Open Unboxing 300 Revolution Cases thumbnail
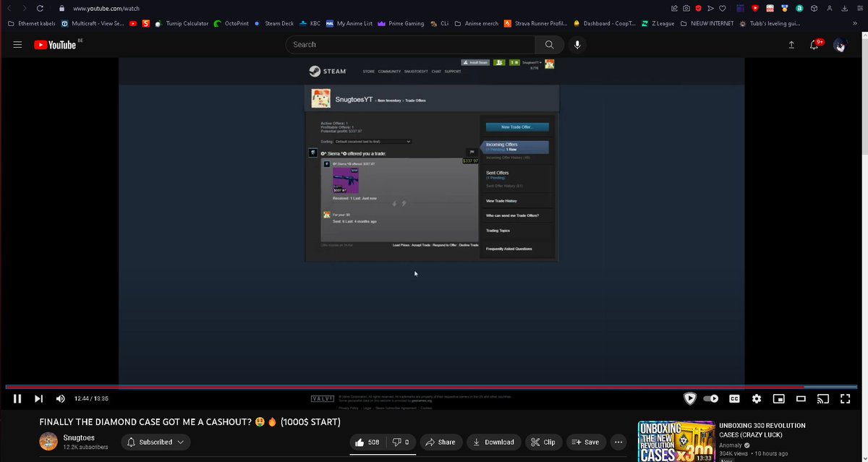 pos(676,441)
